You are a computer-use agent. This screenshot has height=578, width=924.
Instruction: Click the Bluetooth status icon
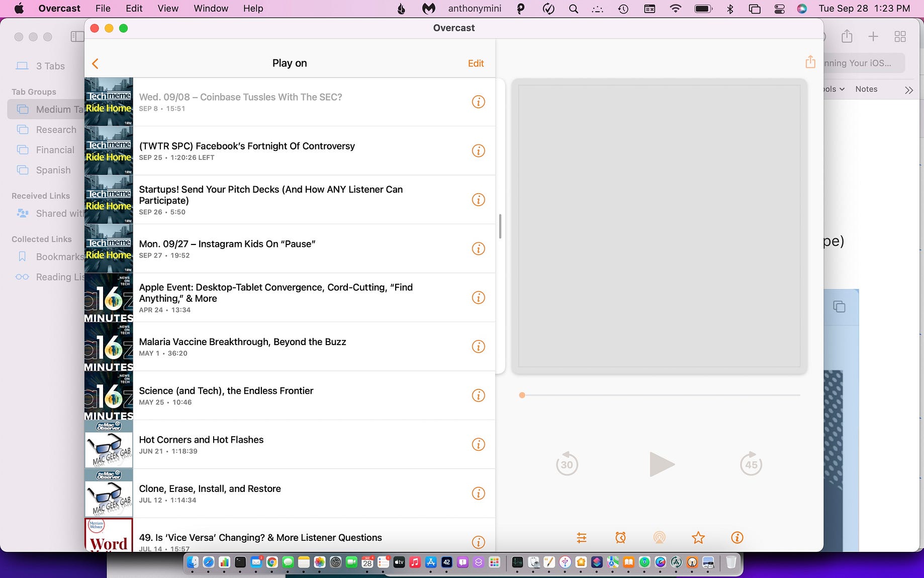pos(730,9)
